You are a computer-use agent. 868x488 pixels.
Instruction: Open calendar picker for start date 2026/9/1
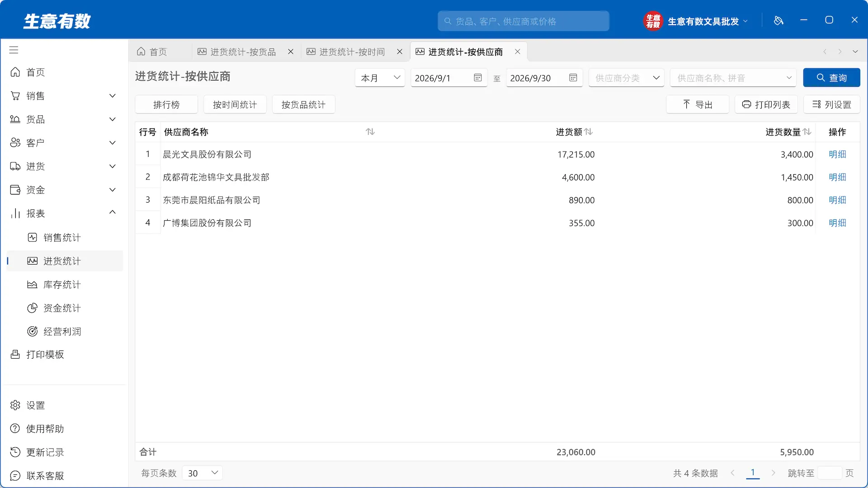[478, 78]
